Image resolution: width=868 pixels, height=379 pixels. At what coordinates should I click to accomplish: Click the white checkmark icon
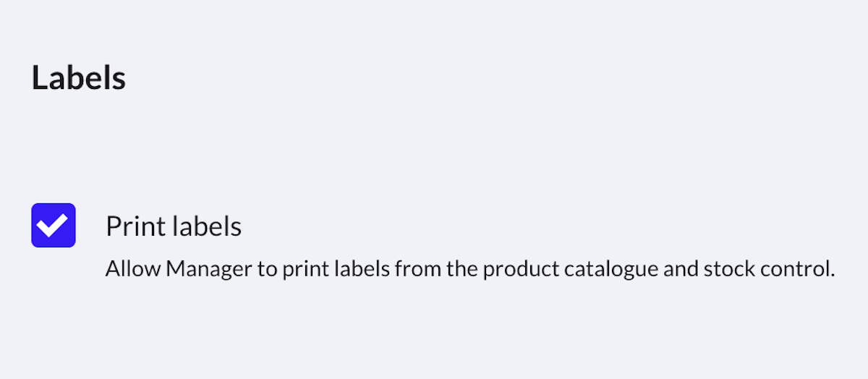tap(54, 226)
